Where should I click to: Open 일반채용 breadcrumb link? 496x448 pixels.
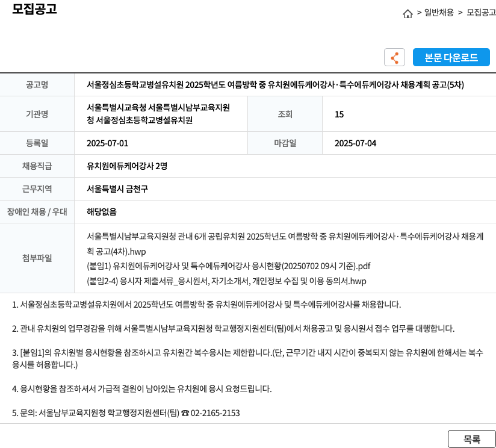point(439,13)
